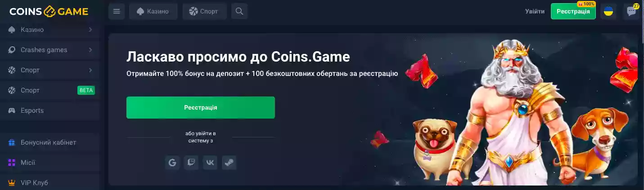Expand the Казино sidebar chevron
The image size is (644, 190).
click(x=90, y=30)
